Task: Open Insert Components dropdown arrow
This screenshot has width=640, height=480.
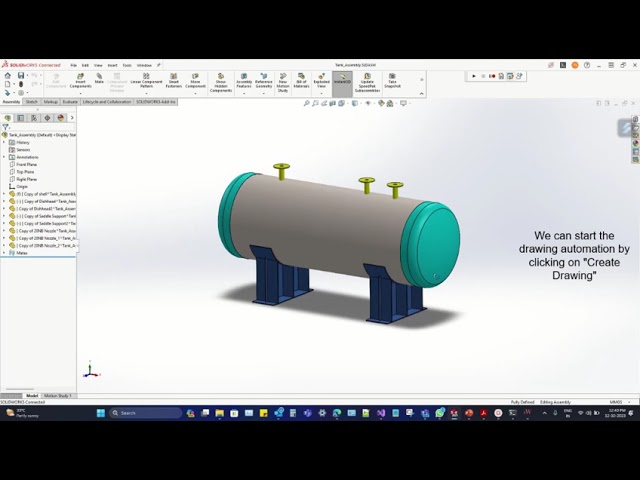Action: point(80,93)
